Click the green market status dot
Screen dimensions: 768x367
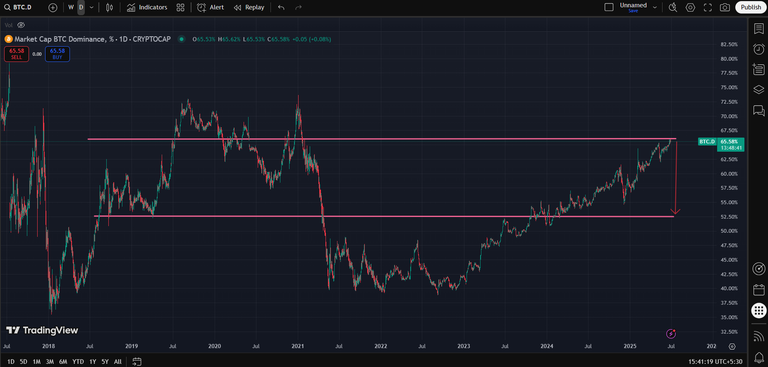[182, 39]
